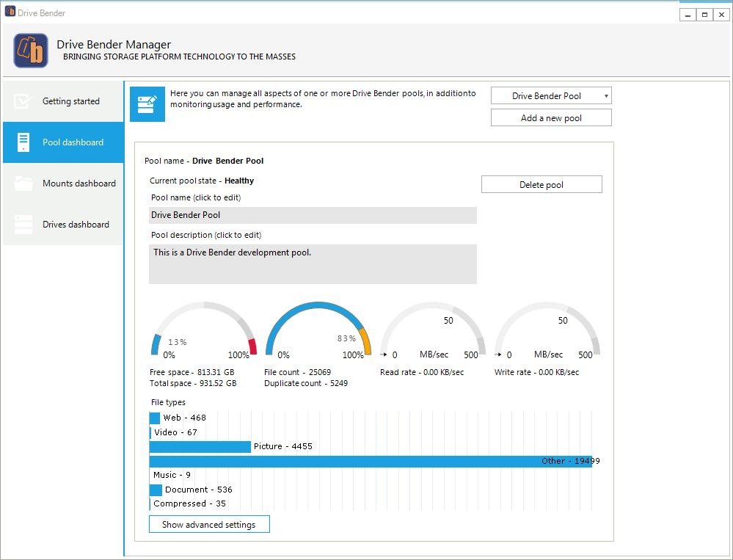This screenshot has width=733, height=560.
Task: Switch to Pool dashboard tab
Action: point(64,142)
